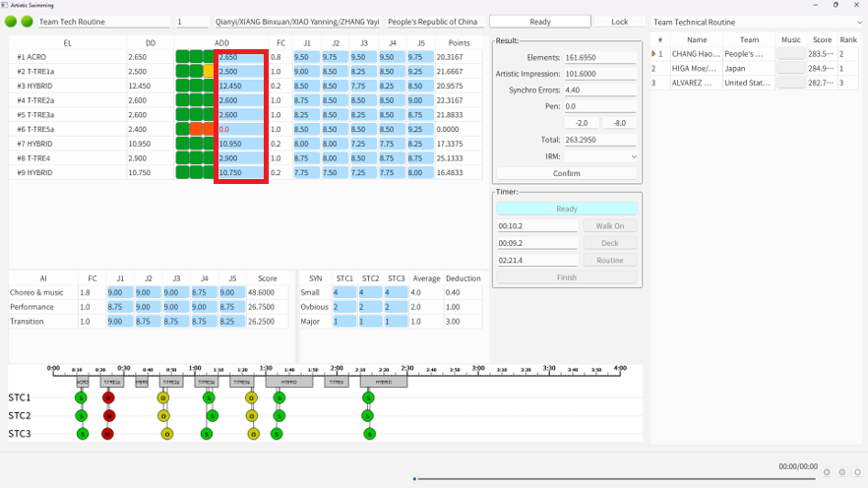This screenshot has height=488, width=868.
Task: Click J5 score 8.00 for #9 HYBRID
Action: [420, 172]
